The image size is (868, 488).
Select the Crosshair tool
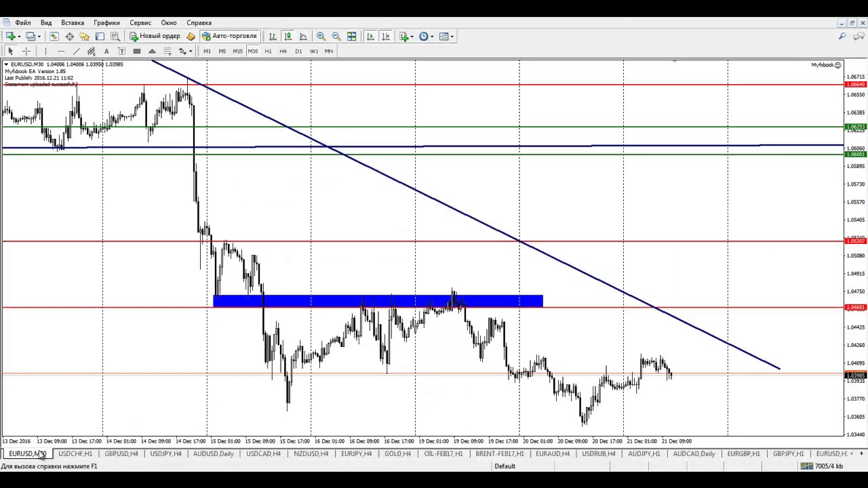tap(26, 51)
